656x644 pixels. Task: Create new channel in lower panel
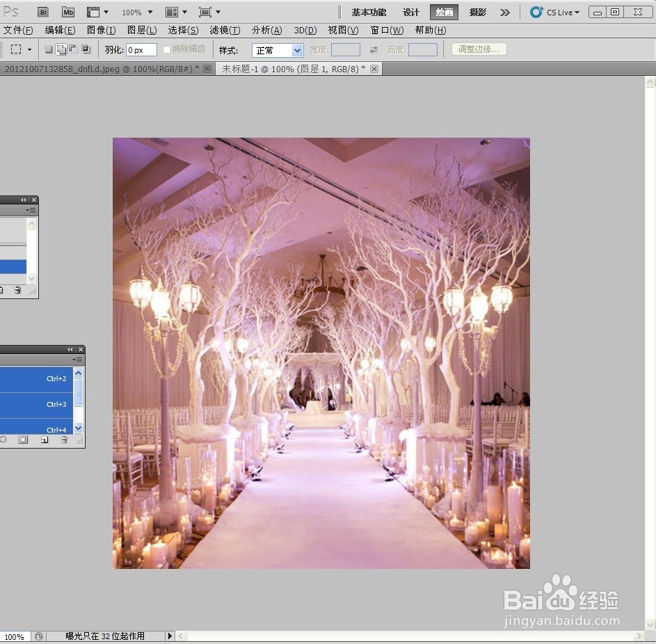click(x=45, y=440)
